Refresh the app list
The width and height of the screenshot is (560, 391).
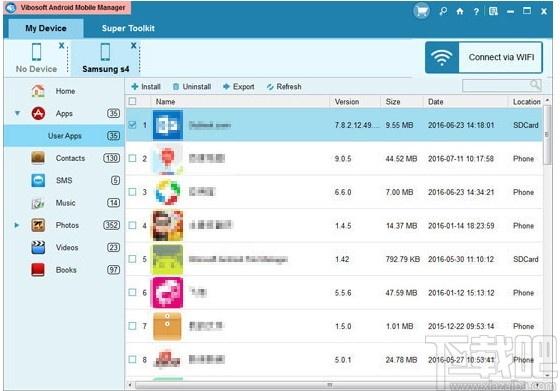(284, 87)
